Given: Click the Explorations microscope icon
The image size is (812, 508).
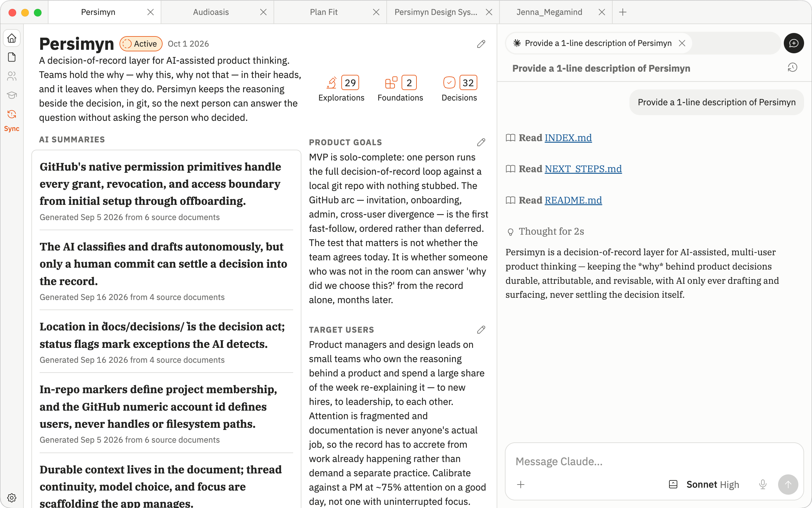Looking at the screenshot, I should click(332, 83).
